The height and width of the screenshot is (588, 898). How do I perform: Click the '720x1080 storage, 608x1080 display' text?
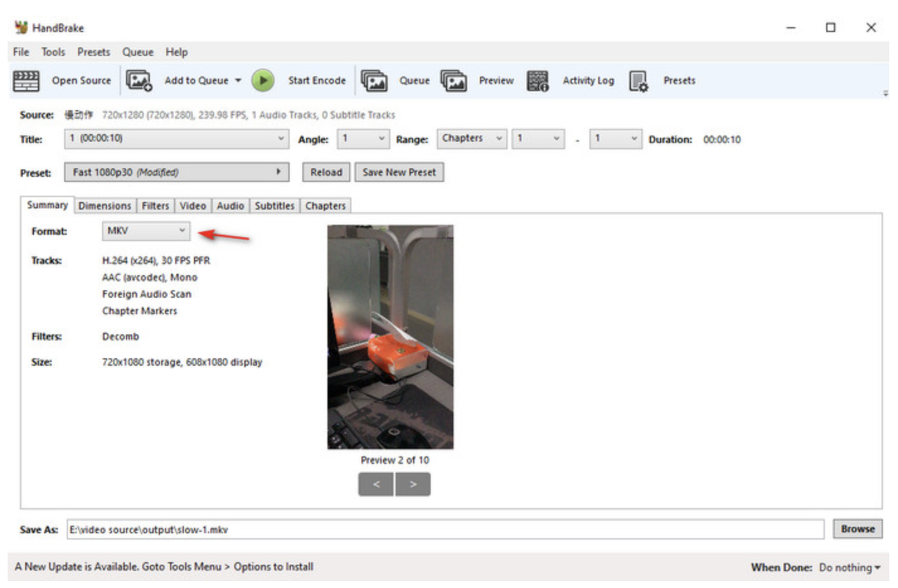pos(182,362)
